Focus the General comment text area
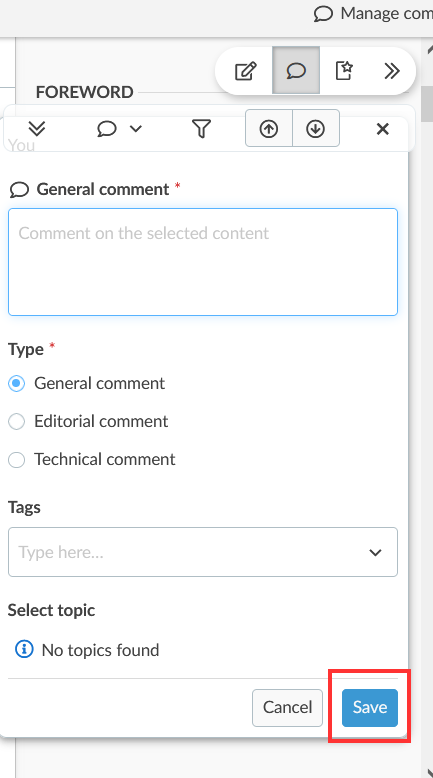 [x=203, y=262]
